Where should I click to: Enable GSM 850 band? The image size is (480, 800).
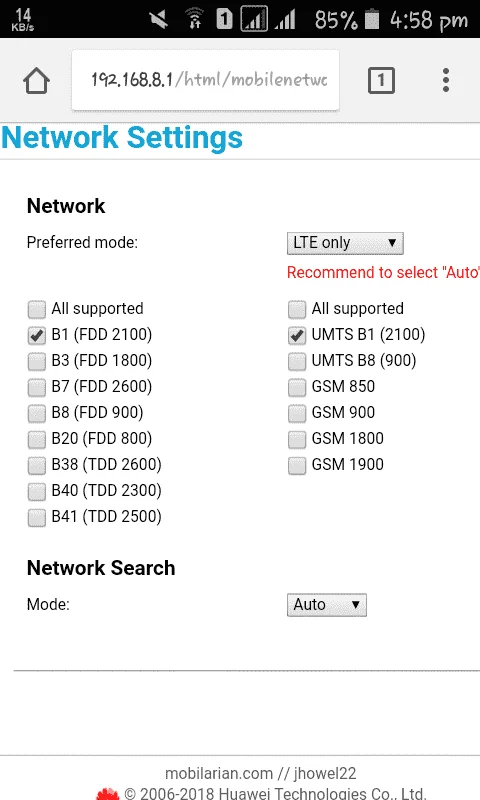point(297,387)
